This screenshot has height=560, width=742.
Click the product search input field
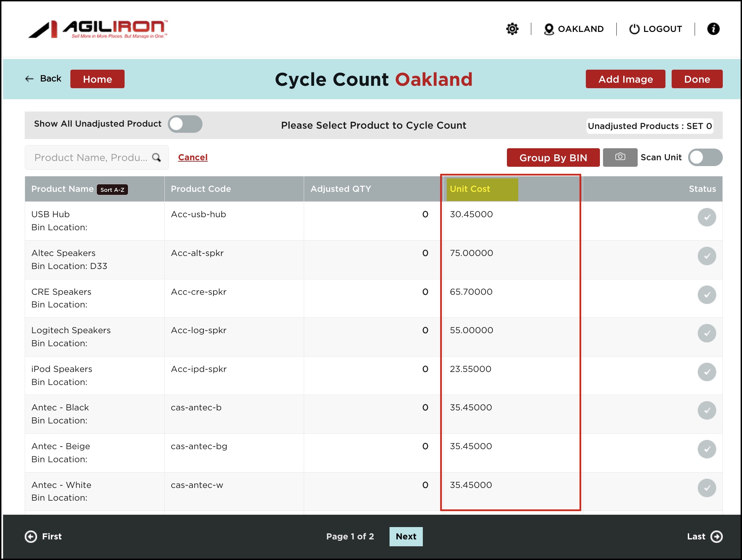coord(91,157)
